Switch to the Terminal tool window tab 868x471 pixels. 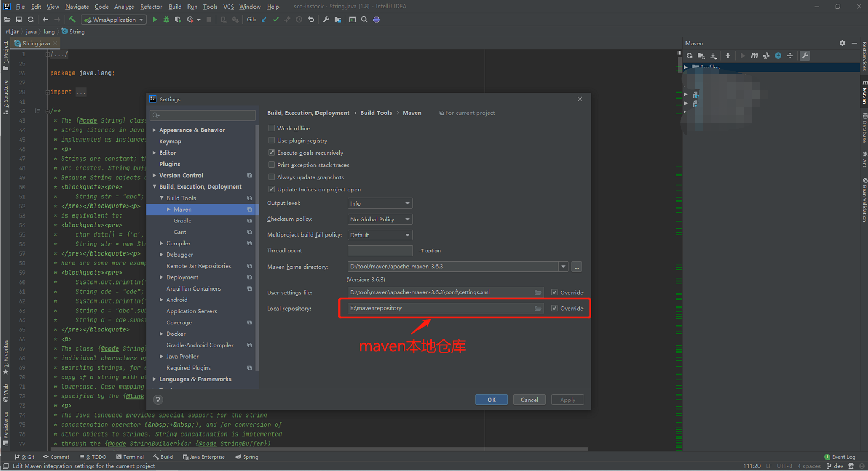coord(130,457)
